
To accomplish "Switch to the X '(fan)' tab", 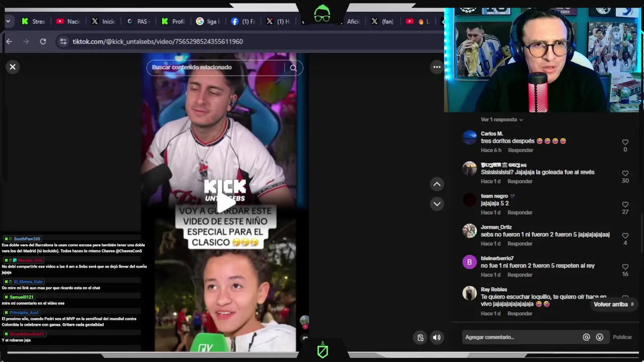I will coord(382,21).
